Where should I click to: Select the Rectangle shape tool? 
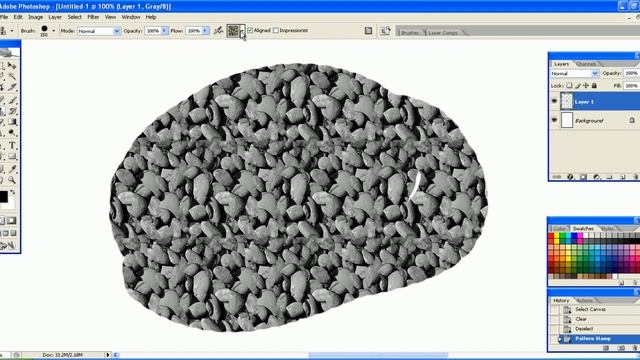[x=12, y=157]
